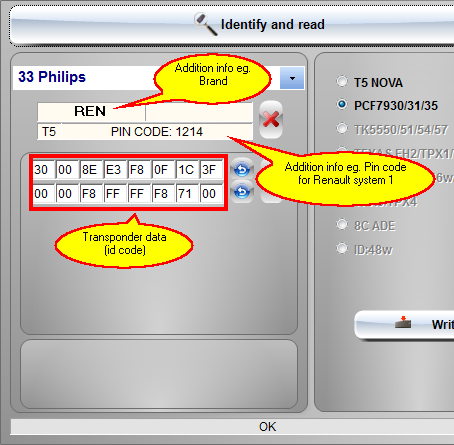
Task: Click the magnifier Identify and read icon
Action: (x=206, y=24)
